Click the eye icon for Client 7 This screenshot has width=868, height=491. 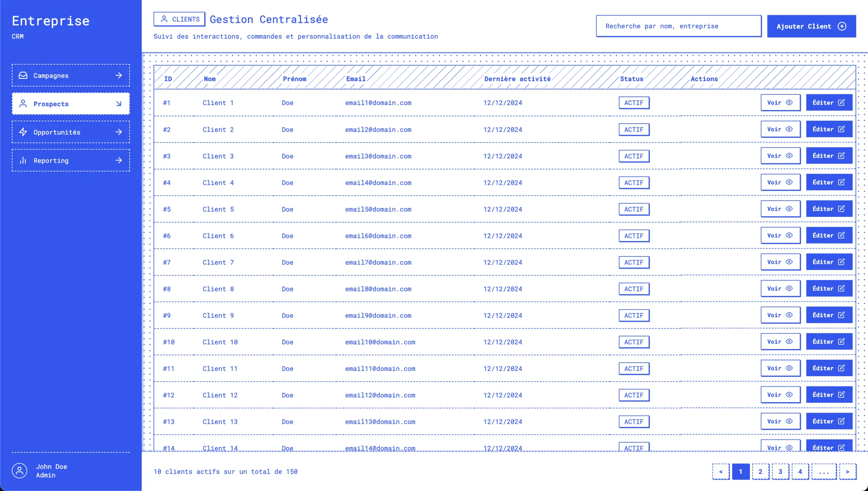coord(789,262)
